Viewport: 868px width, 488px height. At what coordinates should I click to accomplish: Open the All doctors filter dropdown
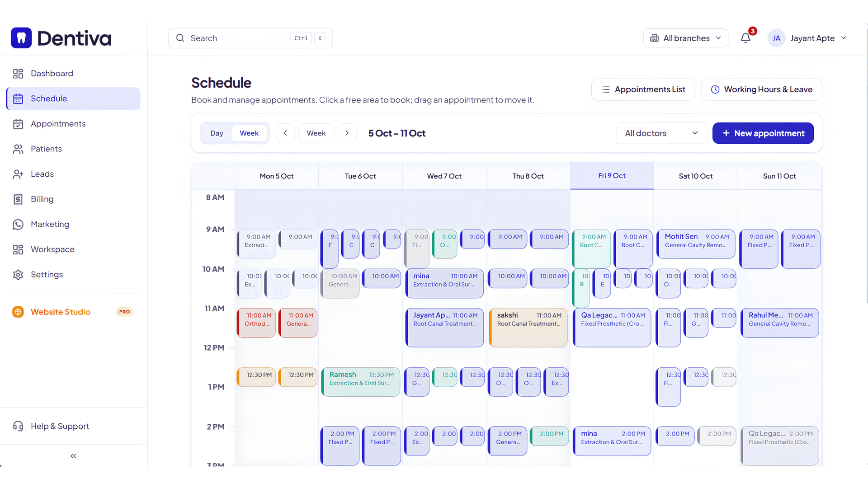tap(662, 133)
